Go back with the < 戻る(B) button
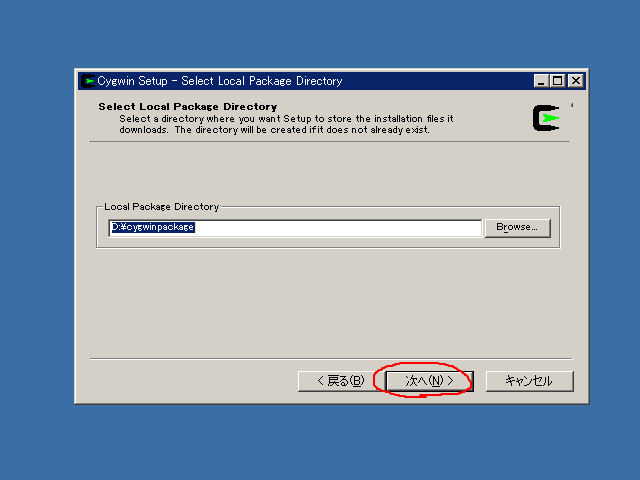Screen dimensions: 640x480 [340, 381]
